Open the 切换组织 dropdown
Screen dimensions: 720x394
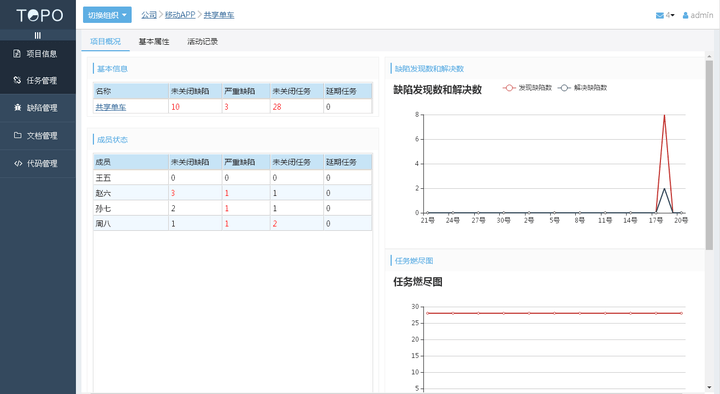coord(107,15)
